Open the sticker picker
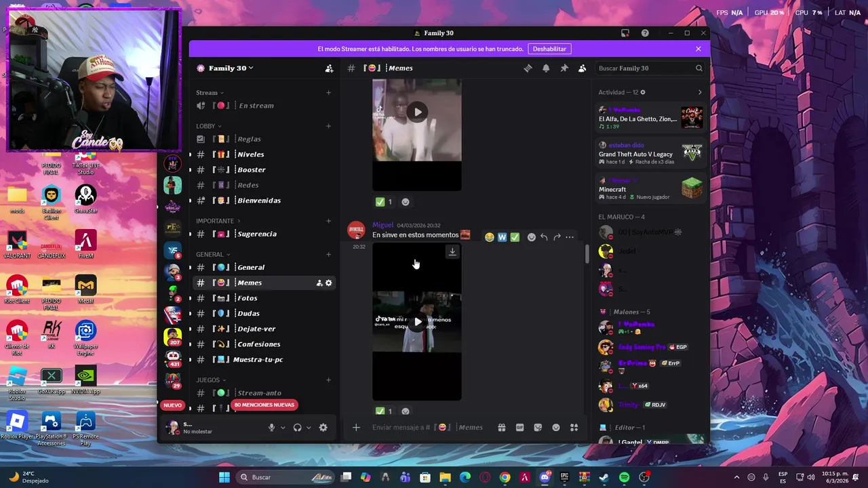This screenshot has height=488, width=868. tap(538, 427)
